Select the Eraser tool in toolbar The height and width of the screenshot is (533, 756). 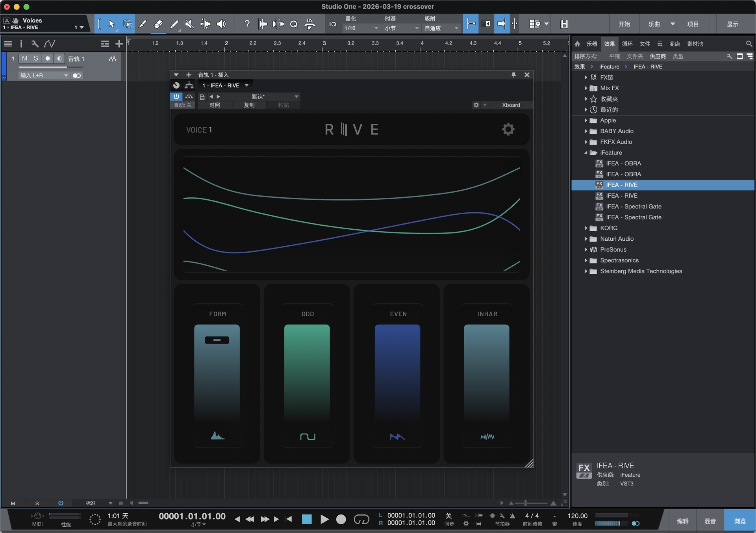coord(158,24)
